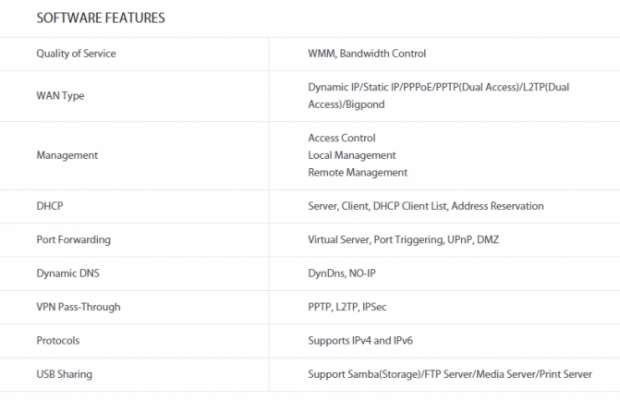This screenshot has width=620, height=413.
Task: Click the Access Control entry
Action: click(x=342, y=138)
